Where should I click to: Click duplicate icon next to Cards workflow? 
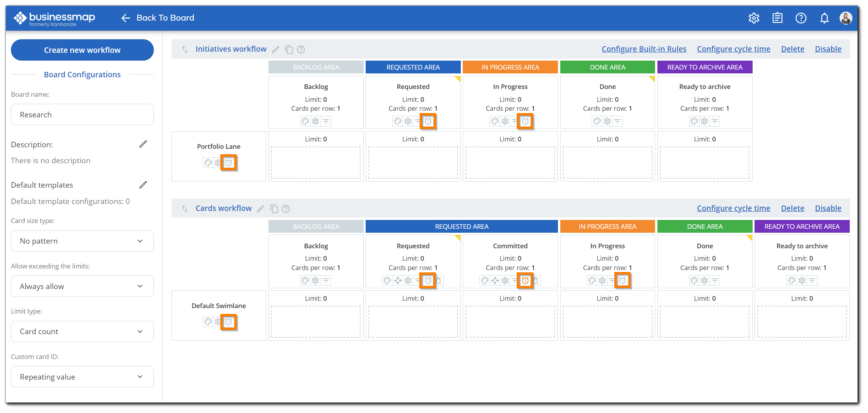pos(274,209)
